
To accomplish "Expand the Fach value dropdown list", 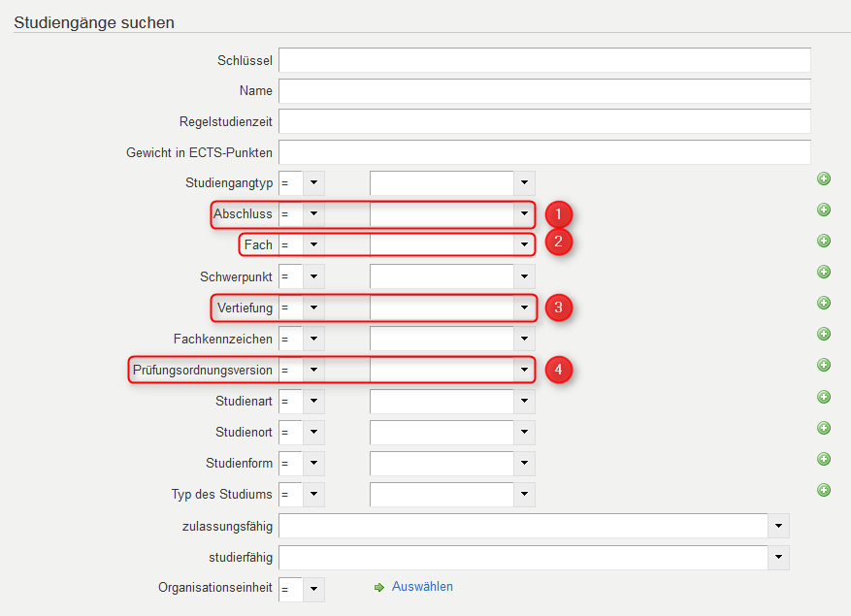I will tap(524, 244).
